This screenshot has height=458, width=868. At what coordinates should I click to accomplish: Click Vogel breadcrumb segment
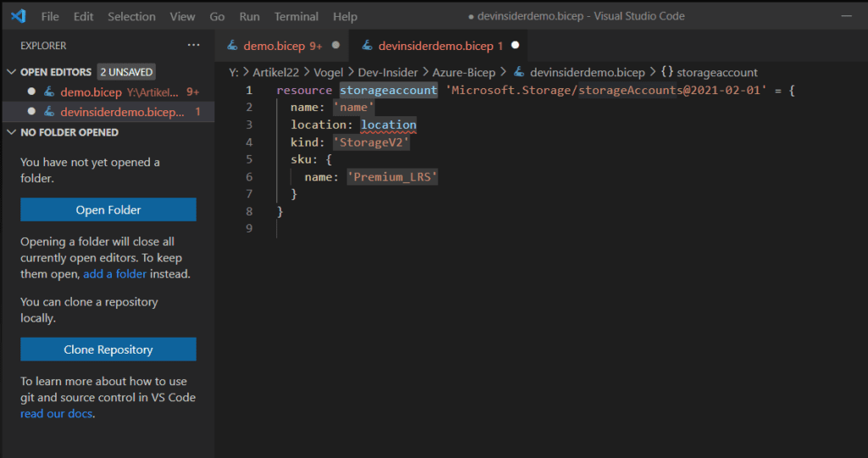coord(328,73)
